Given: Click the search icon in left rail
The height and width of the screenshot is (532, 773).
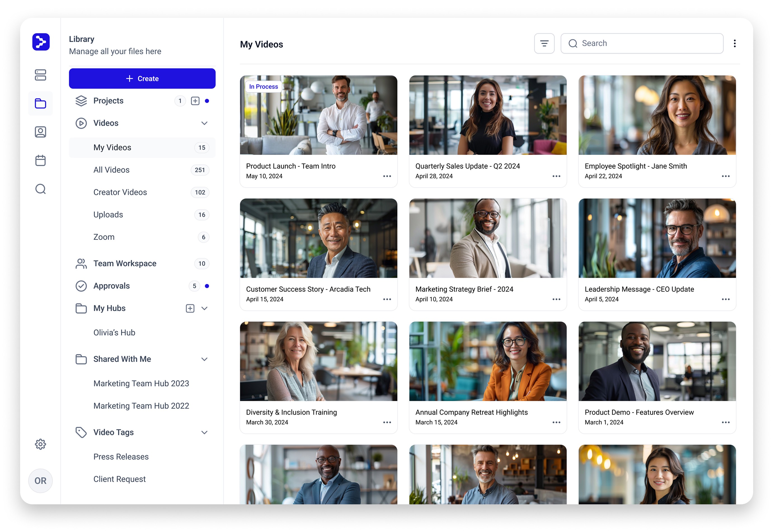Looking at the screenshot, I should tap(40, 189).
